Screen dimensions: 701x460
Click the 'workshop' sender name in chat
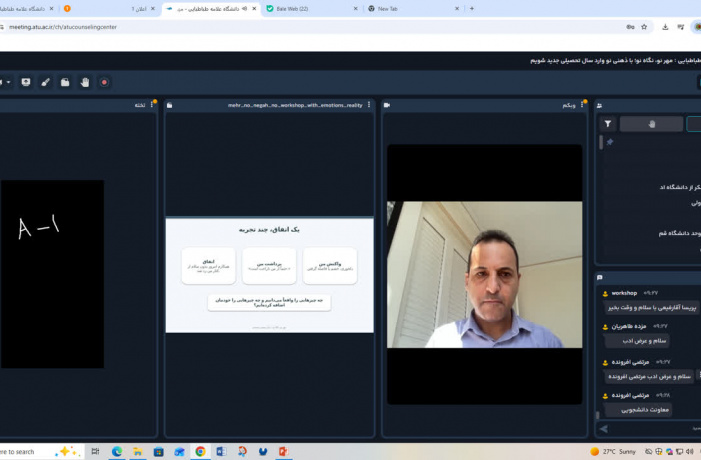click(x=624, y=293)
